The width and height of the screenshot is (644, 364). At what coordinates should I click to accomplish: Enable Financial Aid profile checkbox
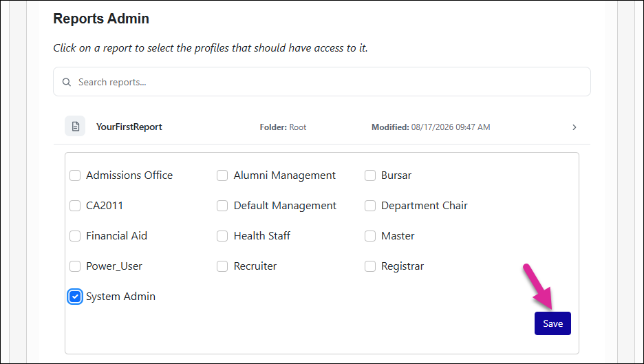click(75, 236)
